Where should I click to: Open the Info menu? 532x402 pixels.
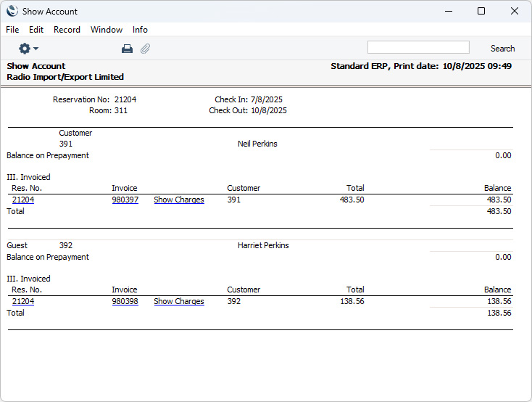click(140, 30)
